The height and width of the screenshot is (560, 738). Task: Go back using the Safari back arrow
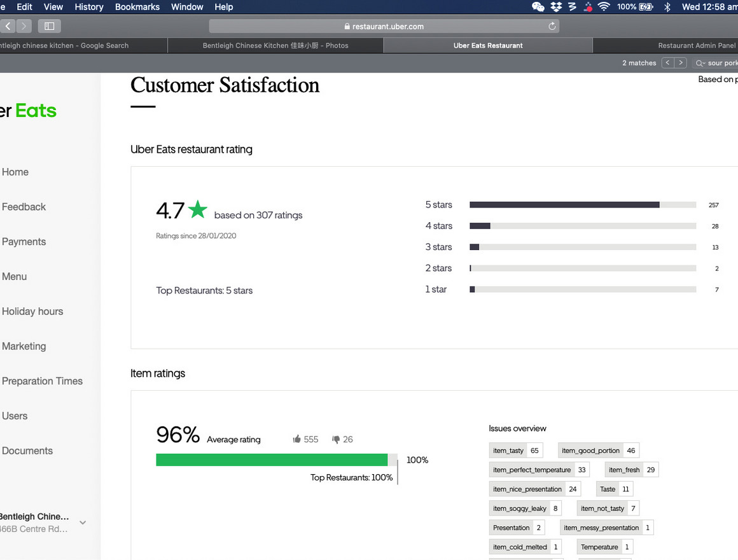8,26
